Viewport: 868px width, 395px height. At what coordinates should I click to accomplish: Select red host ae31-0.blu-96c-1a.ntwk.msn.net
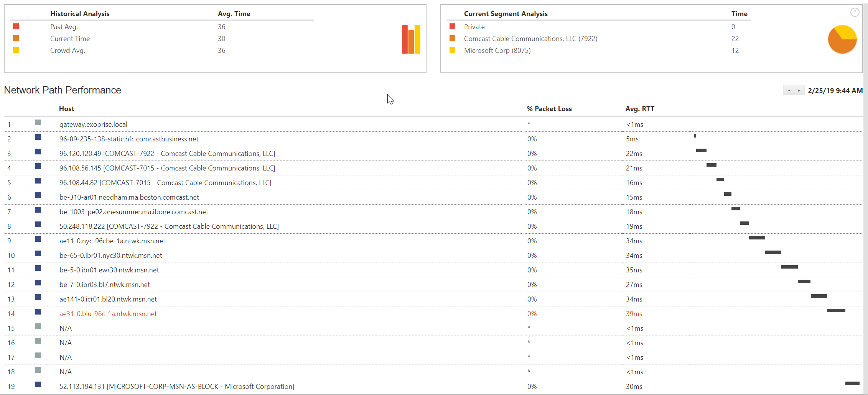point(108,314)
